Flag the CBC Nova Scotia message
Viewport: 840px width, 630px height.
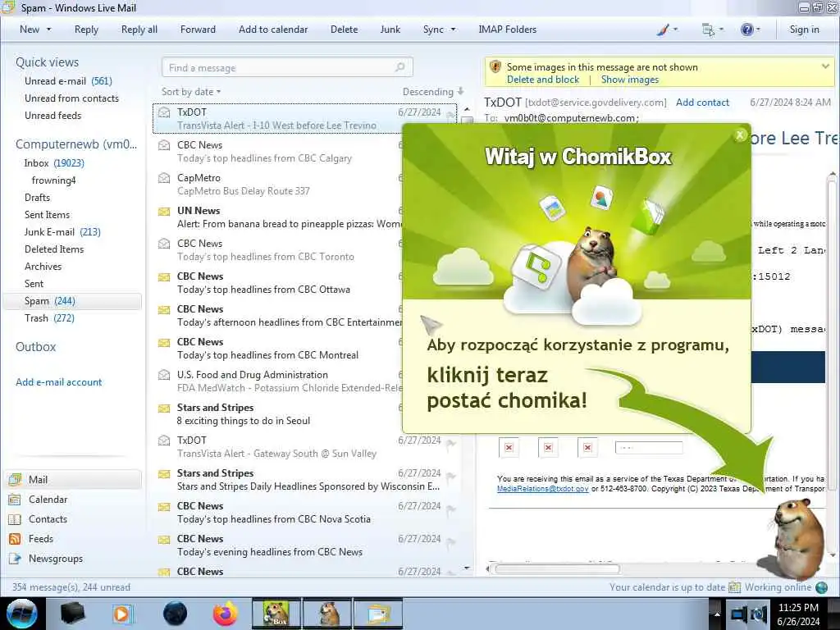451,509
